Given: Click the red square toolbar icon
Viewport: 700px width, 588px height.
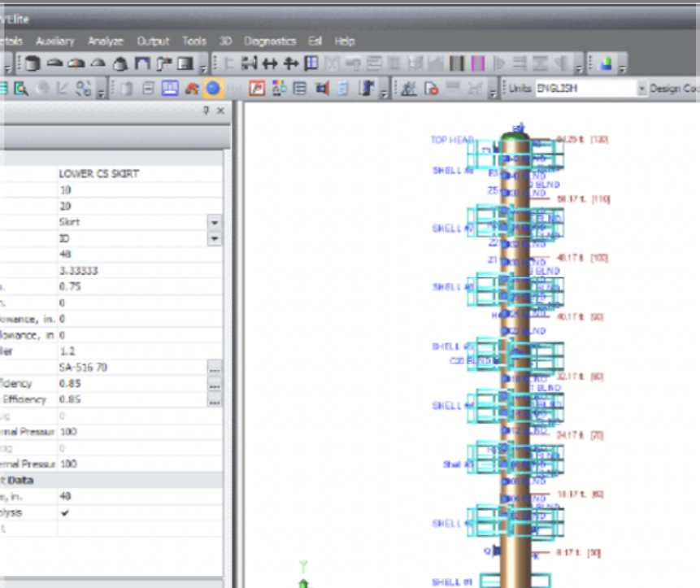Looking at the screenshot, I should pos(258,89).
